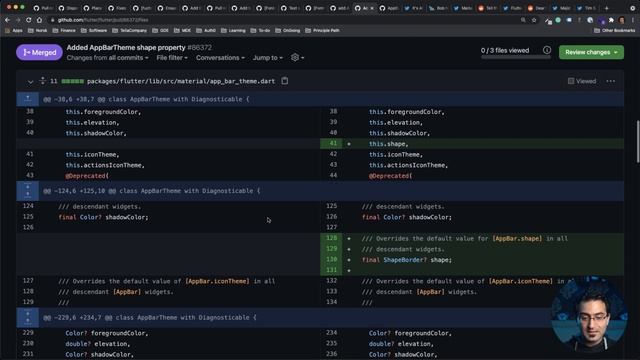Open the Chrome three-dot menu

(x=633, y=20)
